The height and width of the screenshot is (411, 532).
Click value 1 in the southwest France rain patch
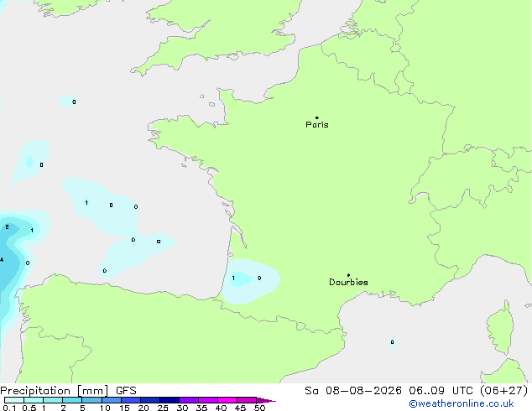tap(233, 278)
